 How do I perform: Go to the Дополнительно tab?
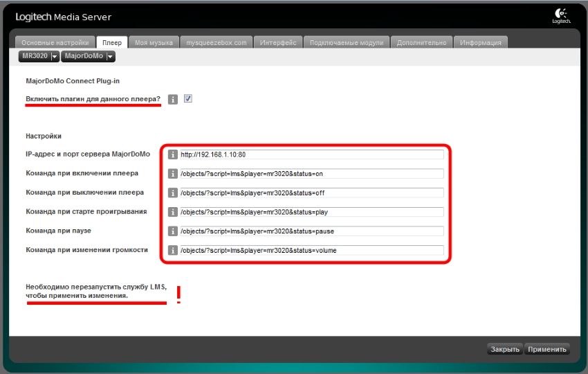click(421, 42)
